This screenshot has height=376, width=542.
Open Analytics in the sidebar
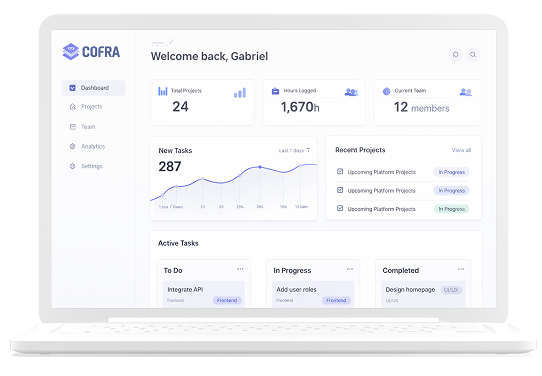pos(93,146)
